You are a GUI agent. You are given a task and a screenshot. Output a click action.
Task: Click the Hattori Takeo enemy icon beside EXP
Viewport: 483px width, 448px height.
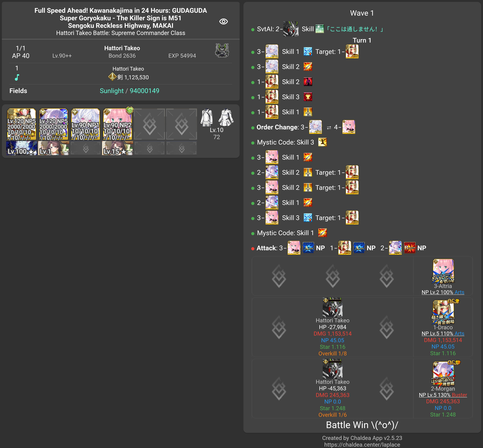(222, 50)
